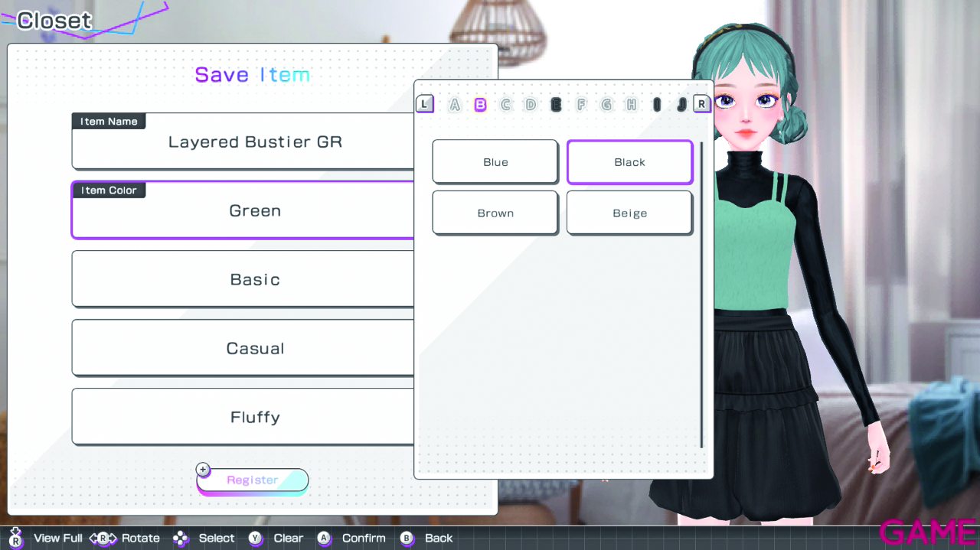Select the Beige color option
The image size is (980, 550).
tap(629, 213)
